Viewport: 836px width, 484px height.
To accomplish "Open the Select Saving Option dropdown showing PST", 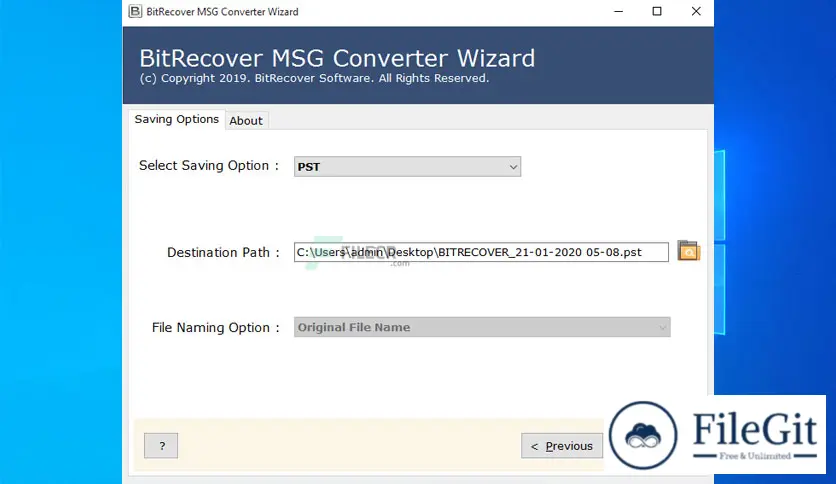I will point(407,167).
